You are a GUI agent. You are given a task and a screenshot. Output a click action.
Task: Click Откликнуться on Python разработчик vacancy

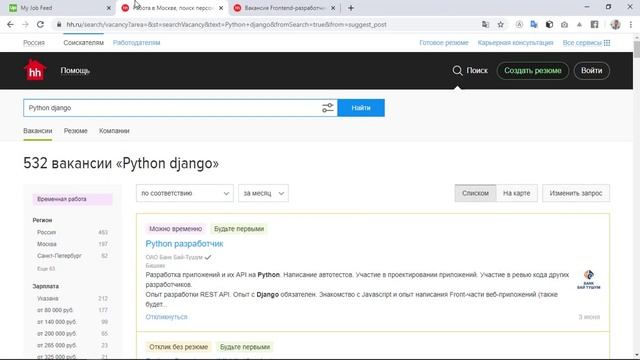pos(166,317)
